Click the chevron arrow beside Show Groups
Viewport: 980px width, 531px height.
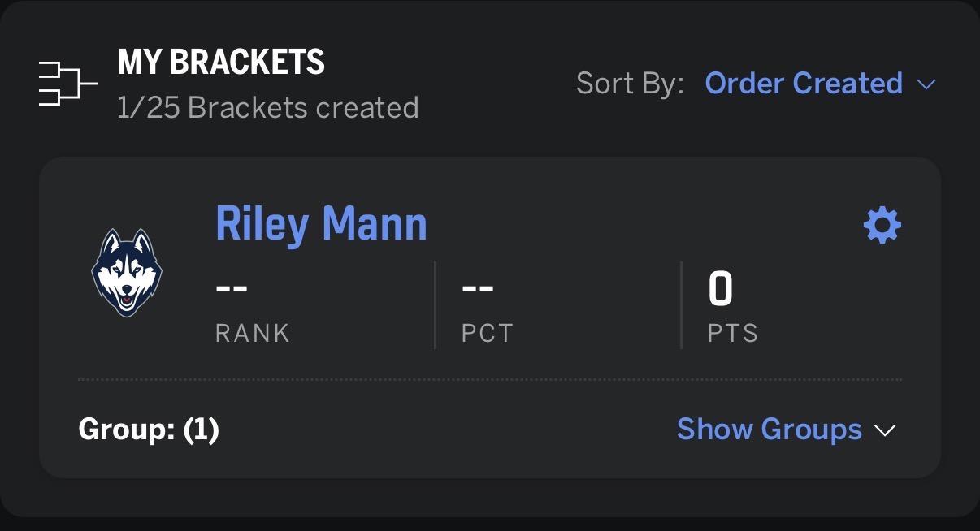[885, 430]
